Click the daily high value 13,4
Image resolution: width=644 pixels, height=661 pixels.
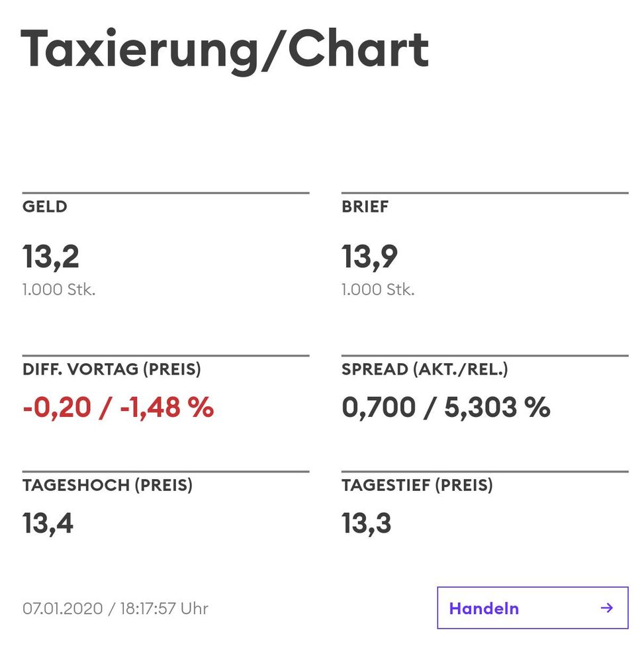48,523
